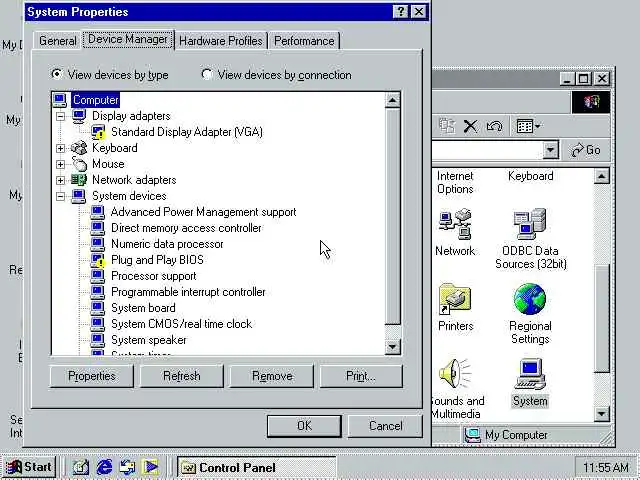Click the Undo icon in Control Panel toolbar
This screenshot has width=640, height=480.
click(x=494, y=126)
